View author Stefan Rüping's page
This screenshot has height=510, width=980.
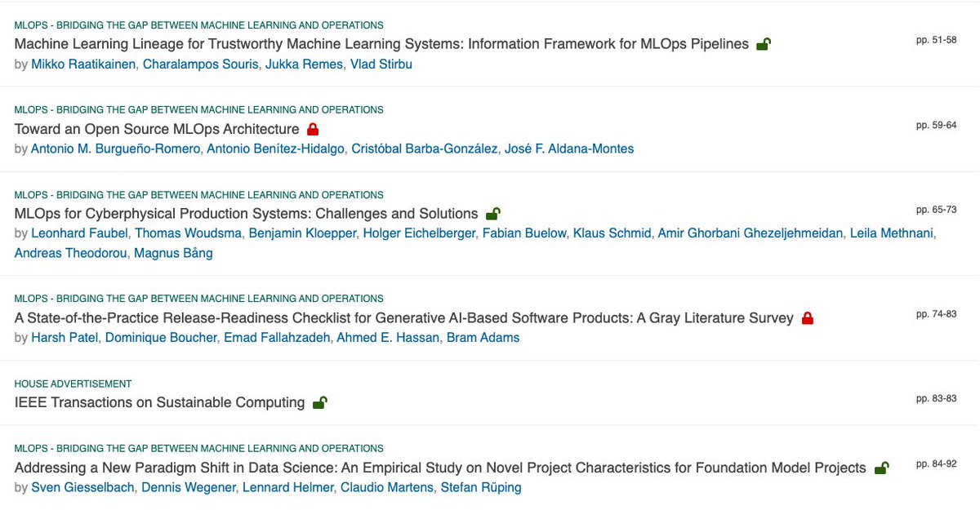click(481, 488)
